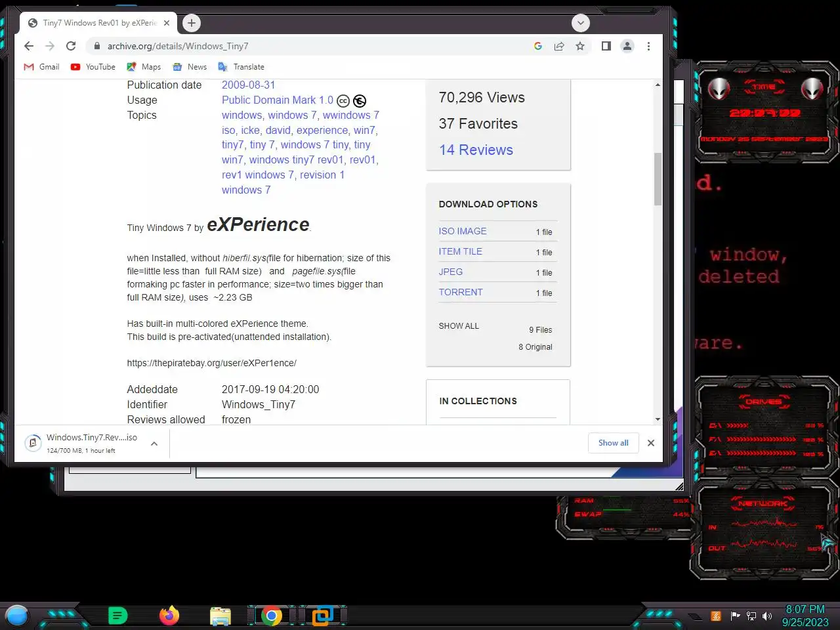This screenshot has height=630, width=840.
Task: Select the Tiny7 Windows Rev01 tab
Action: [x=98, y=23]
